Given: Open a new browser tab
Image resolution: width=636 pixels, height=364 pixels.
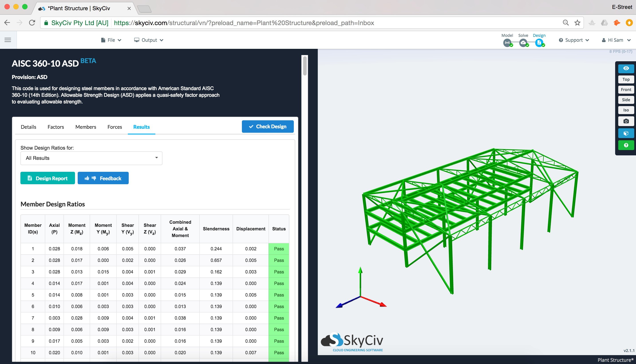Looking at the screenshot, I should [144, 9].
